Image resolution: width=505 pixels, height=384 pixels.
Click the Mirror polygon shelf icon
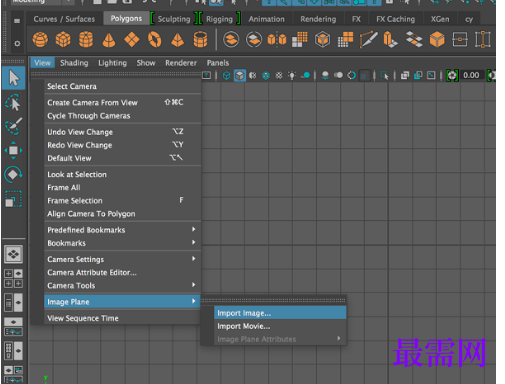click(x=277, y=40)
